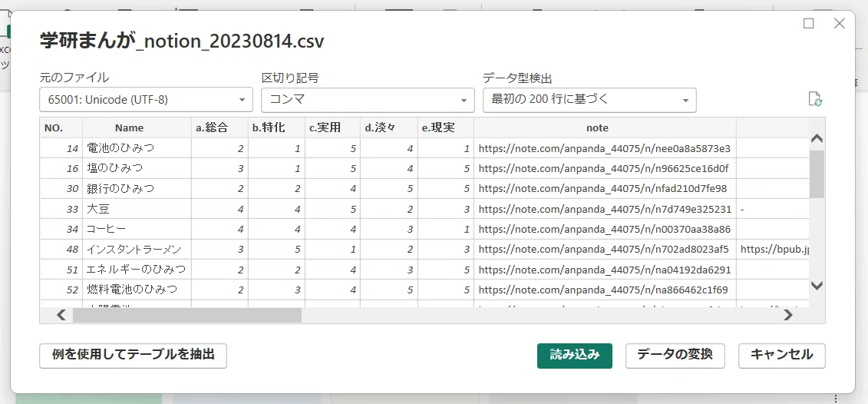This screenshot has height=404, width=868.
Task: Click the note URL ending nfad210d7fe98
Action: (605, 188)
